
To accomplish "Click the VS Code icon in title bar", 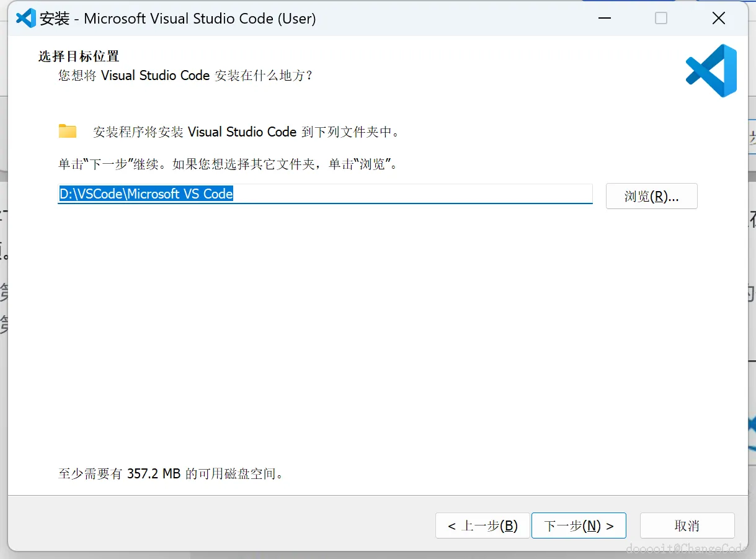I will coord(25,18).
